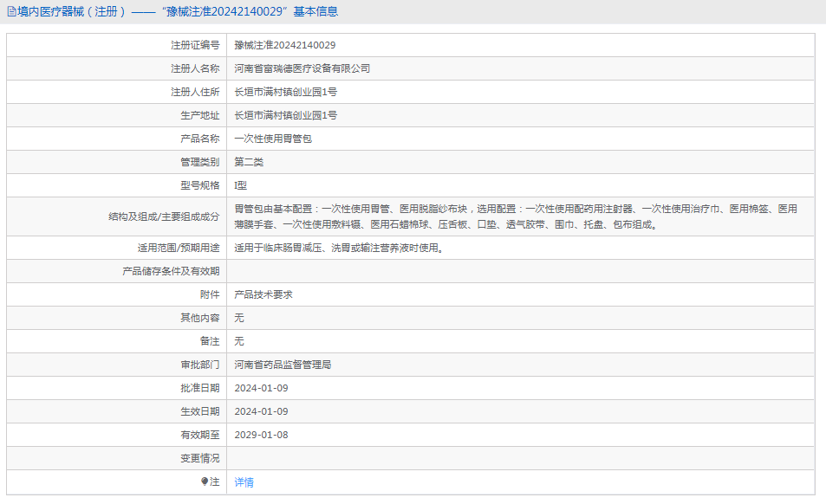Click the 型号规格 row label
The width and height of the screenshot is (826, 504).
pos(200,185)
